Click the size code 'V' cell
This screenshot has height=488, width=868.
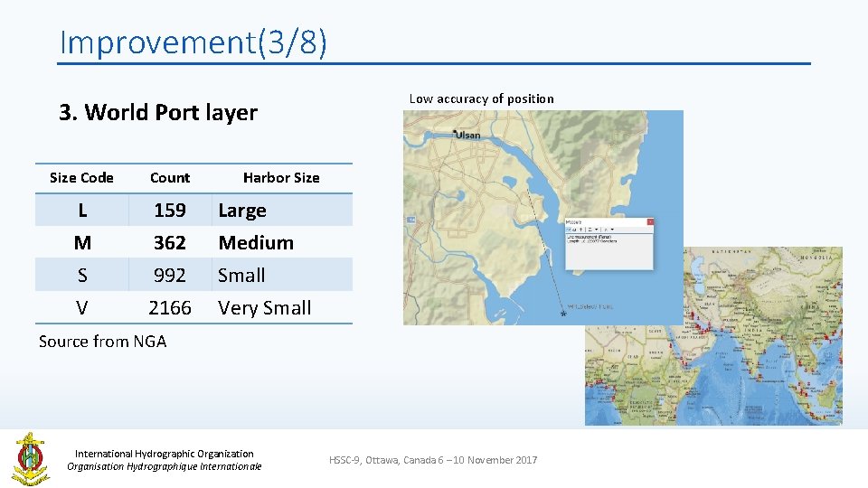[82, 307]
